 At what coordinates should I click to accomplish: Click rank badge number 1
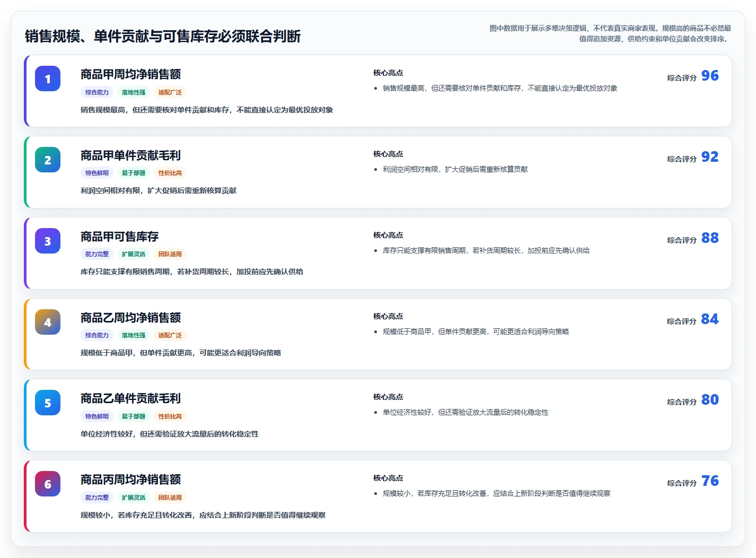click(48, 79)
